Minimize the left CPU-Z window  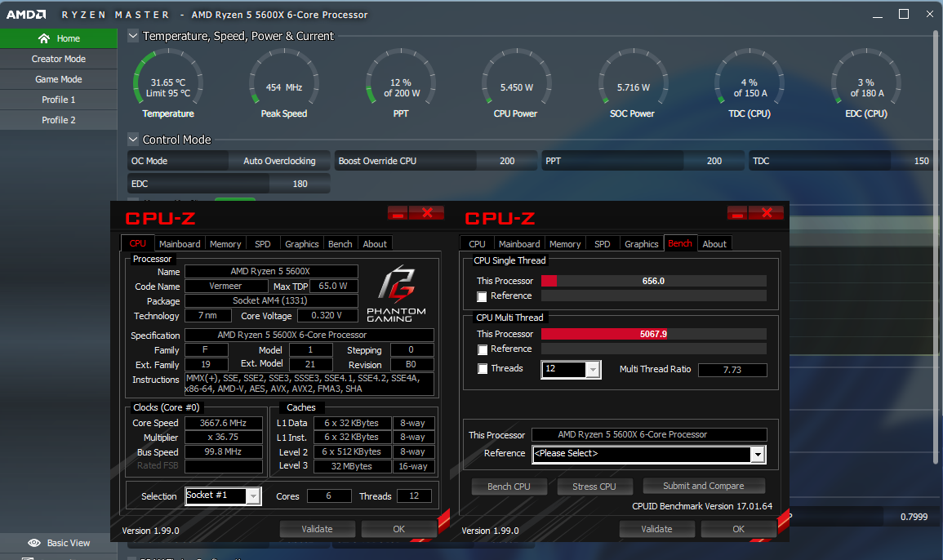[398, 213]
